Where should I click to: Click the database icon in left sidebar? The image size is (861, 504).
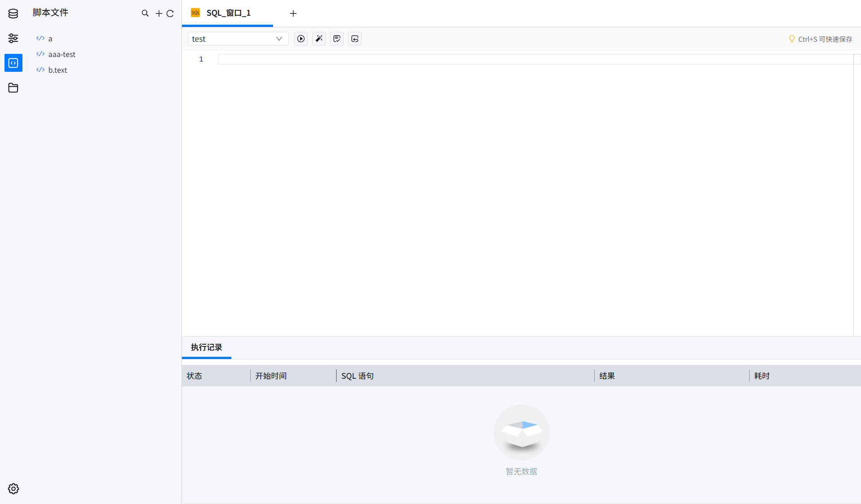click(13, 13)
